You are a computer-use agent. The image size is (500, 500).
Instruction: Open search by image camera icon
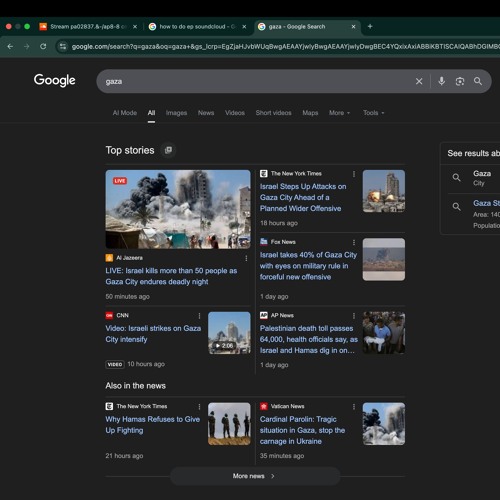[x=460, y=81]
